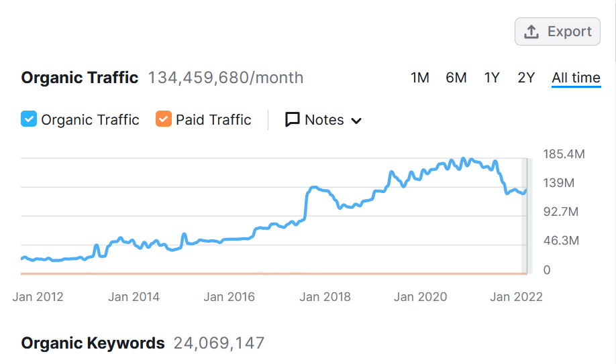Click the 185.4M axis value
616x364 pixels.
[564, 154]
